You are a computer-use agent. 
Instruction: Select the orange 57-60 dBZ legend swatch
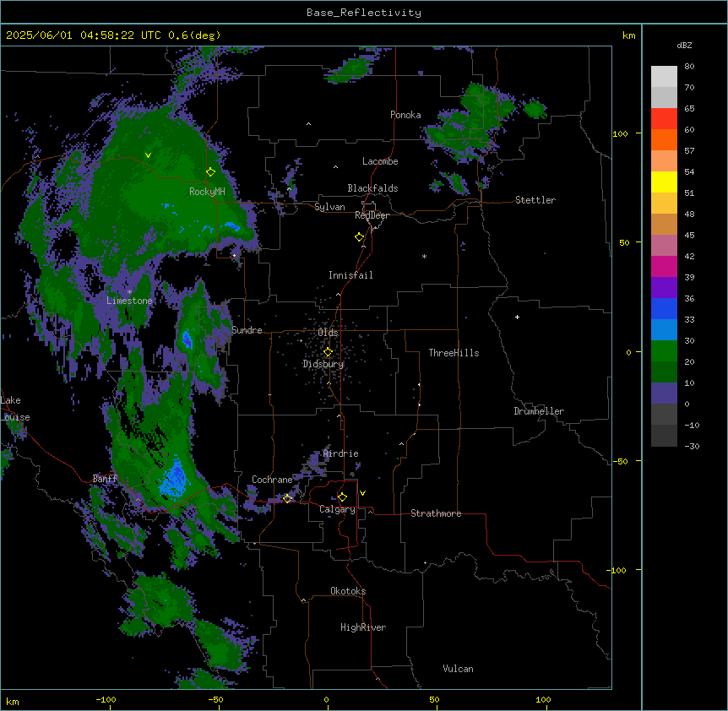[x=664, y=140]
